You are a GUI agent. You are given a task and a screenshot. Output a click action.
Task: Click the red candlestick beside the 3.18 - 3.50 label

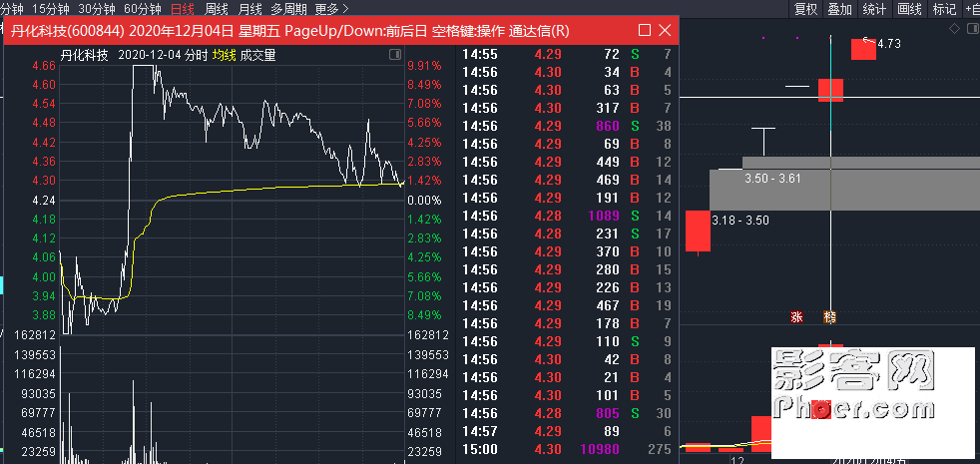coord(699,231)
